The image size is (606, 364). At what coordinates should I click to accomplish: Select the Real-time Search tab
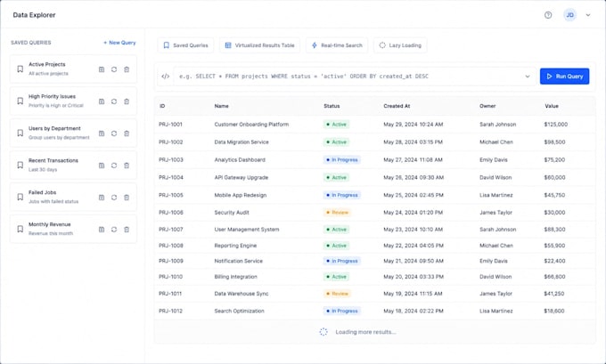pyautogui.click(x=337, y=45)
